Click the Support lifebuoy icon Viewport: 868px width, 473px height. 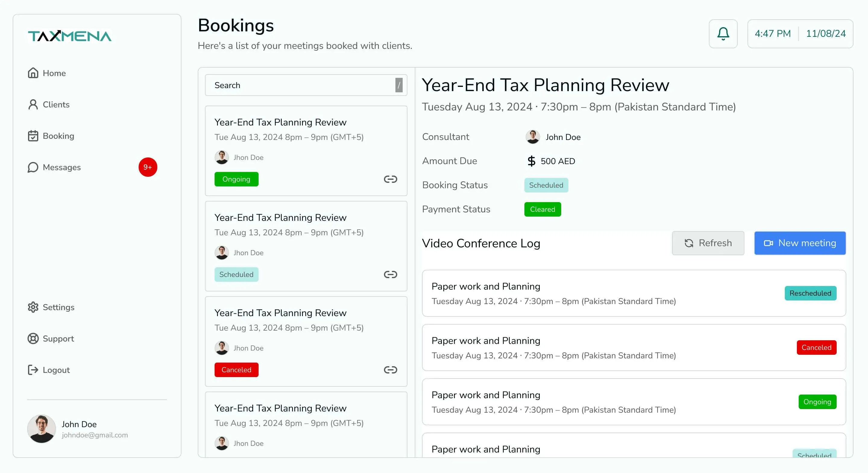coord(33,338)
